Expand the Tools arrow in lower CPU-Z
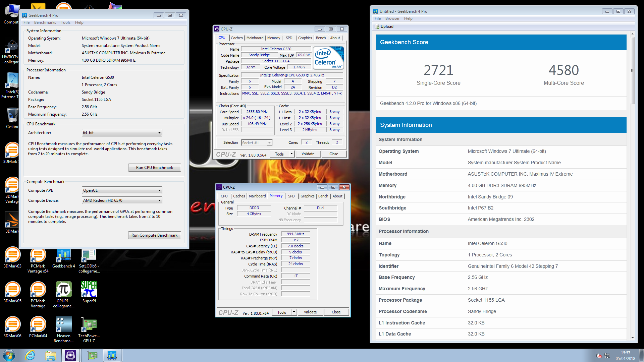 [x=294, y=312]
